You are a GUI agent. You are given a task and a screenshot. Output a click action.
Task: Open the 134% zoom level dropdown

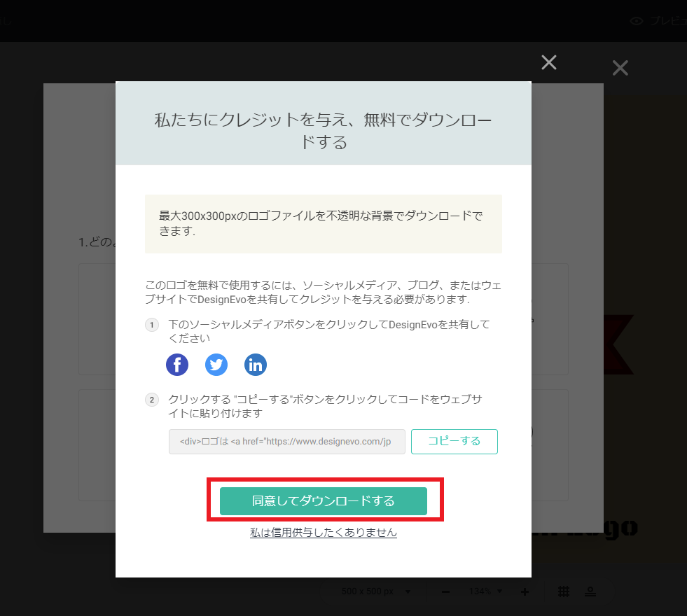coord(485,591)
